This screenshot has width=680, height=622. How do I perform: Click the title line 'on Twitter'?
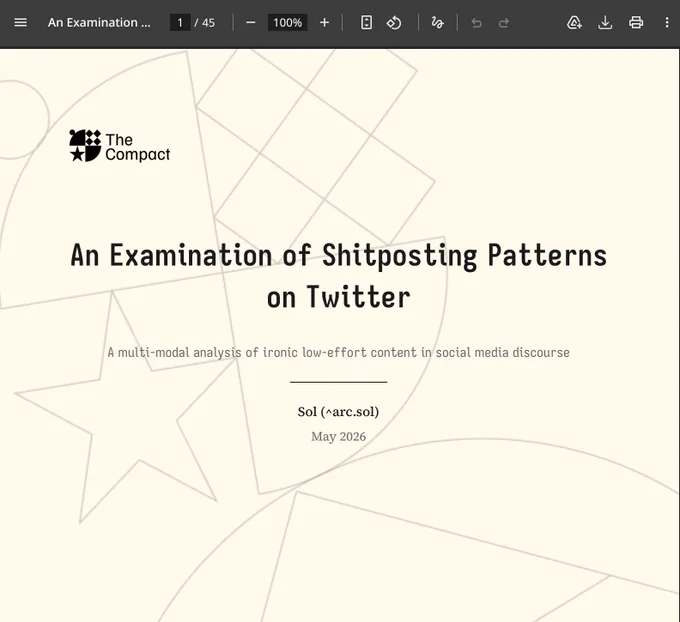coord(338,297)
